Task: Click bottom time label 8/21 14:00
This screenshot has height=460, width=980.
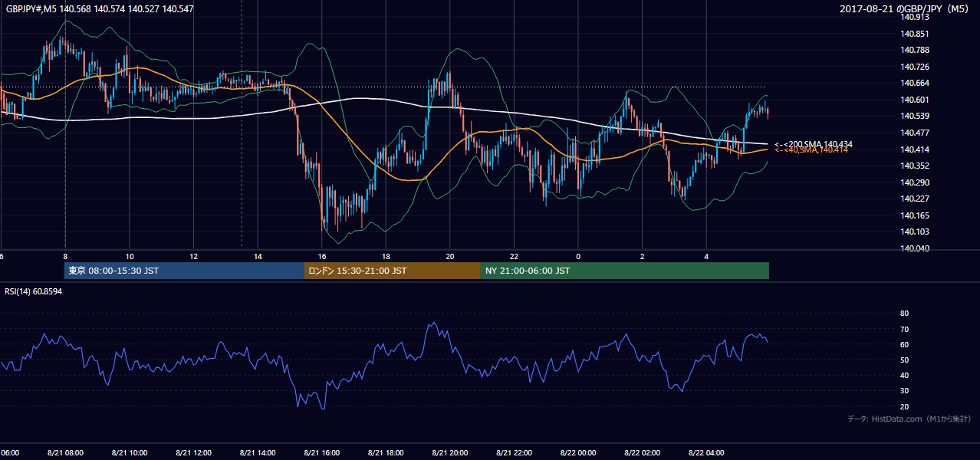Action: click(x=258, y=453)
